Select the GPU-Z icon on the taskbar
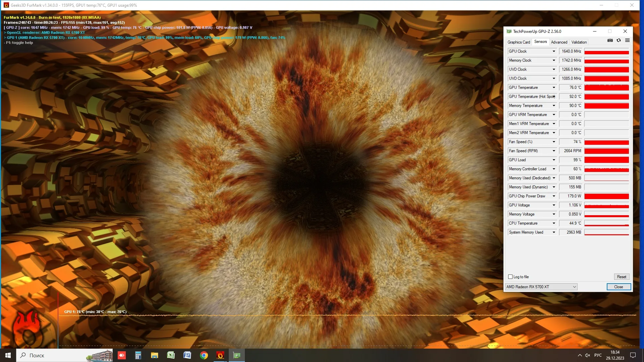This screenshot has width=644, height=362. [x=237, y=355]
